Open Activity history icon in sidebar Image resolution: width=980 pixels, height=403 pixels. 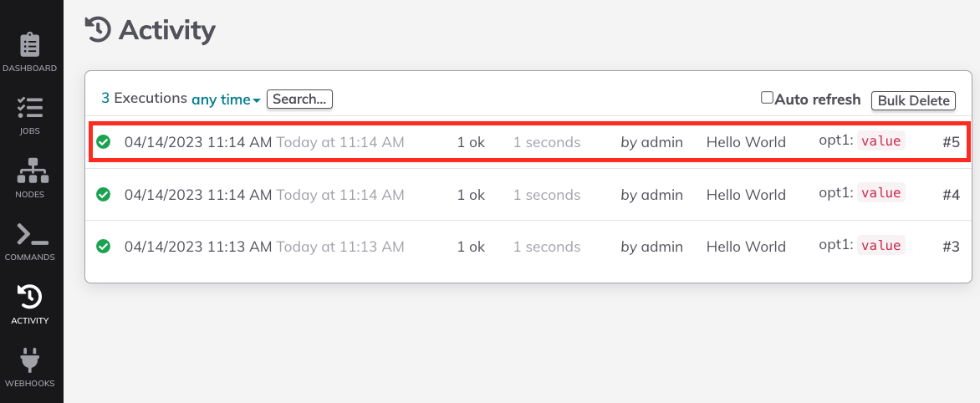[29, 297]
